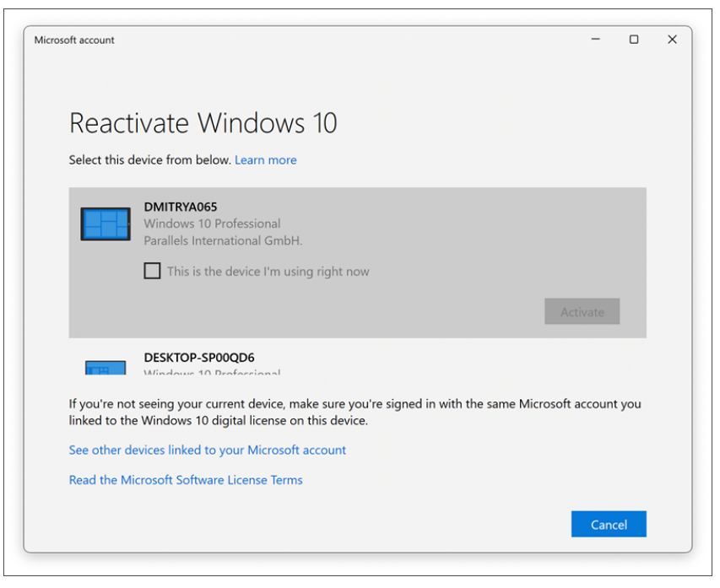
Task: Click the 'Select this device from below' text
Action: [x=149, y=159]
